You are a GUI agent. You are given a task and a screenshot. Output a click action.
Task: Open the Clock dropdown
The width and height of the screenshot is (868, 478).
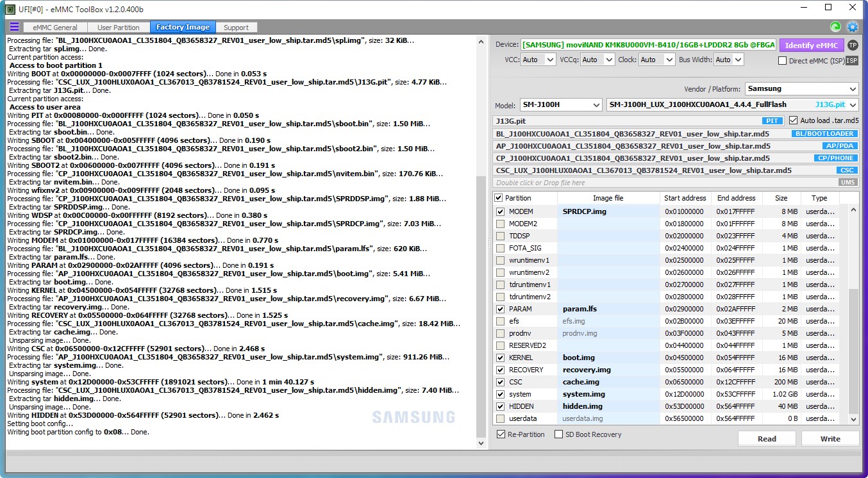[657, 60]
